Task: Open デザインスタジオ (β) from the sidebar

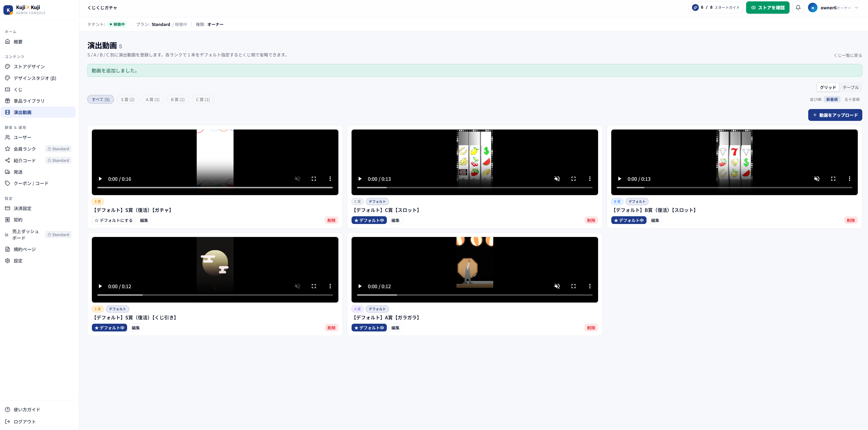Action: pos(38,78)
